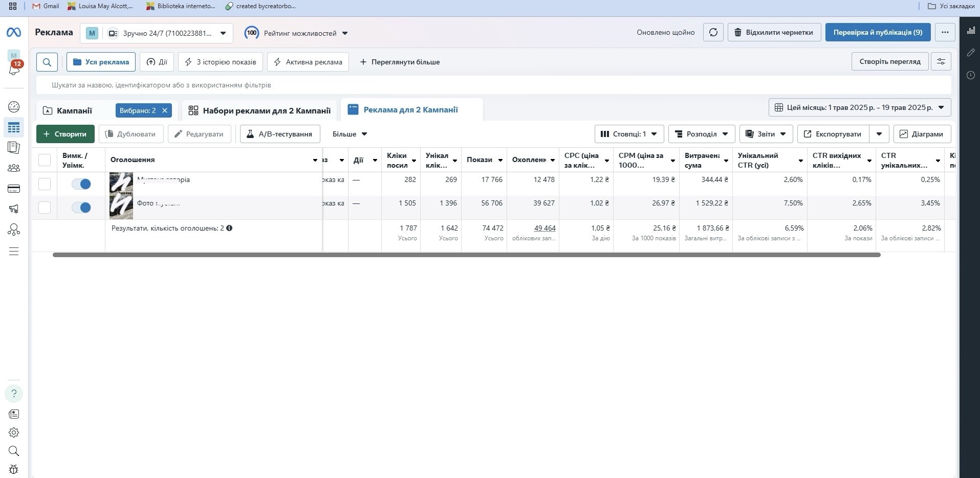The height and width of the screenshot is (478, 980).
Task: Switch off ad with 344,44 ₴ spend
Action: pyautogui.click(x=81, y=184)
